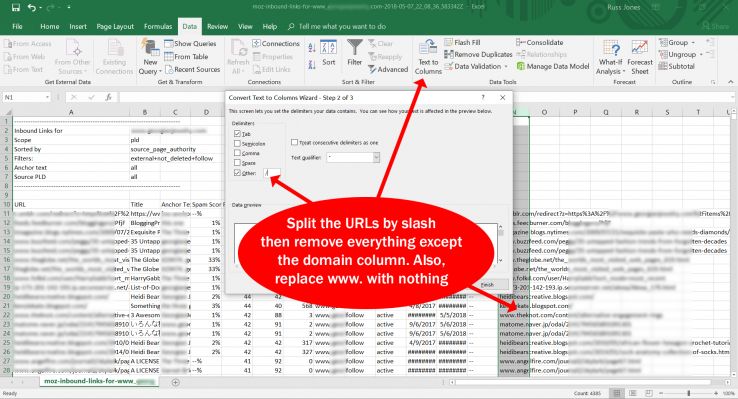
Task: Click the Connections ribbon button
Action: [276, 43]
